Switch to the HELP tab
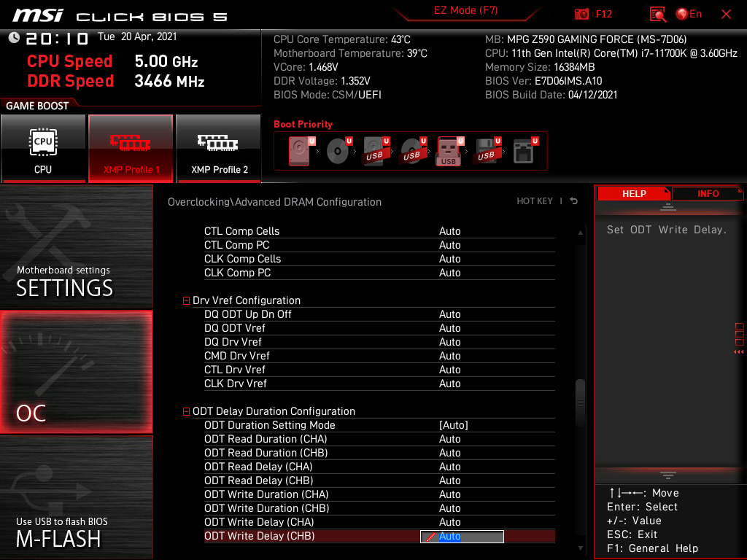The image size is (747, 560). (x=634, y=194)
